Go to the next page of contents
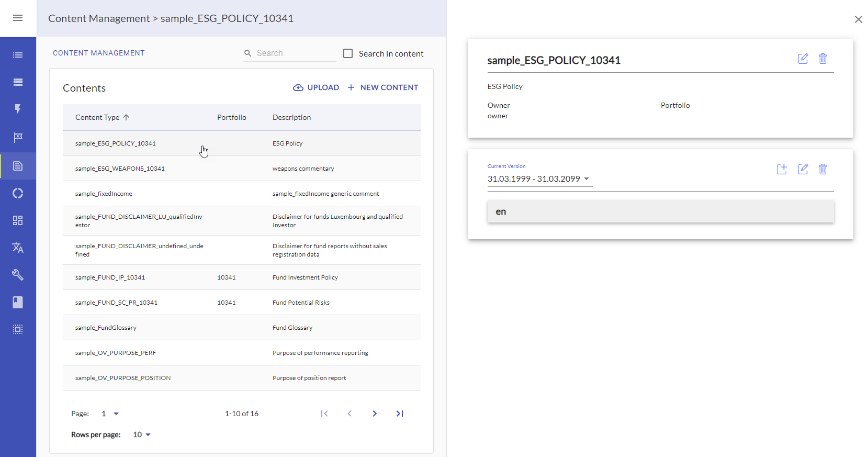Viewport: 868px width, 457px height. [375, 414]
